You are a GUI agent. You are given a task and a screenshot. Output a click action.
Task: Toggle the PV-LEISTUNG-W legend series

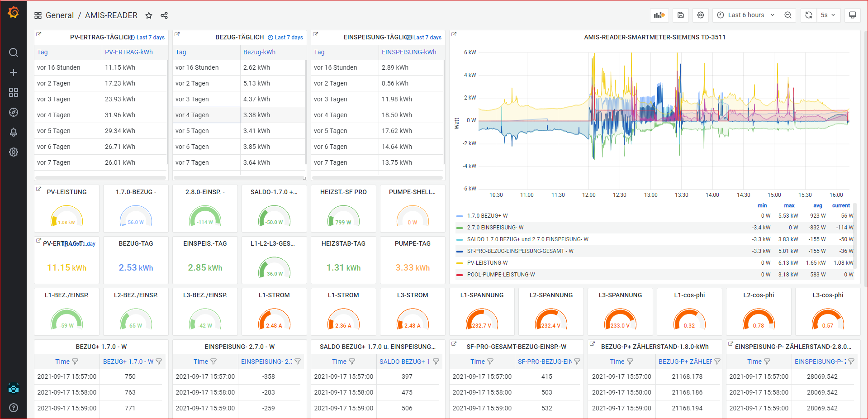point(488,263)
